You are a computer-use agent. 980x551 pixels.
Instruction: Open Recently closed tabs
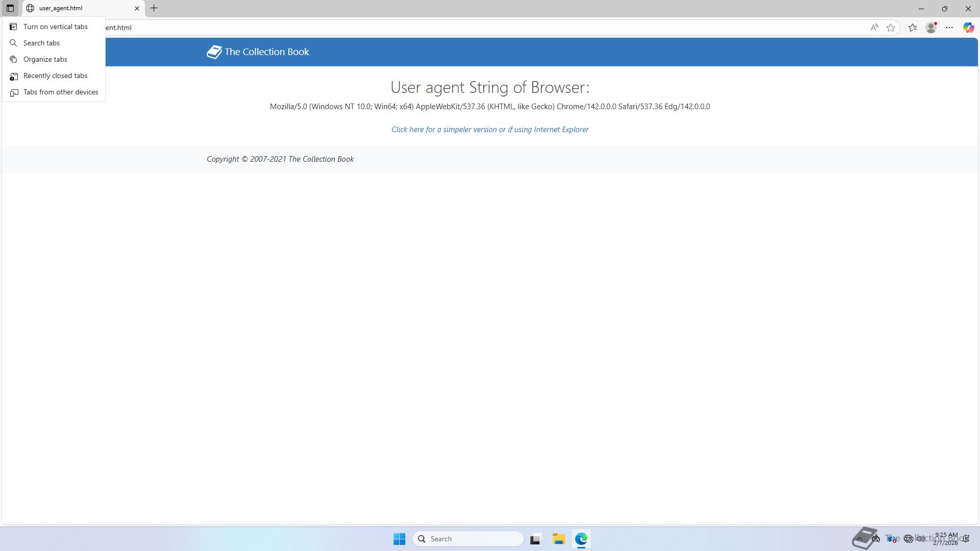[55, 76]
